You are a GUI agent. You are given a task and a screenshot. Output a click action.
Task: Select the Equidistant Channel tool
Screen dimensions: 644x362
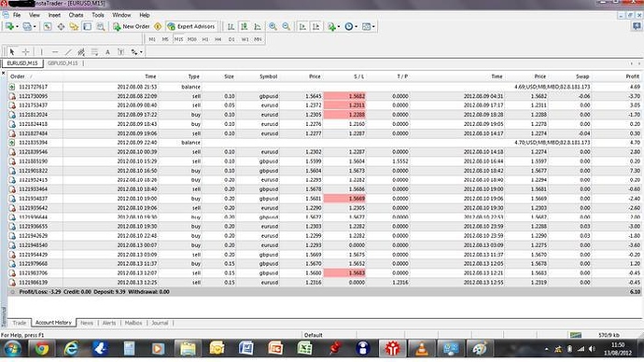click(81, 51)
